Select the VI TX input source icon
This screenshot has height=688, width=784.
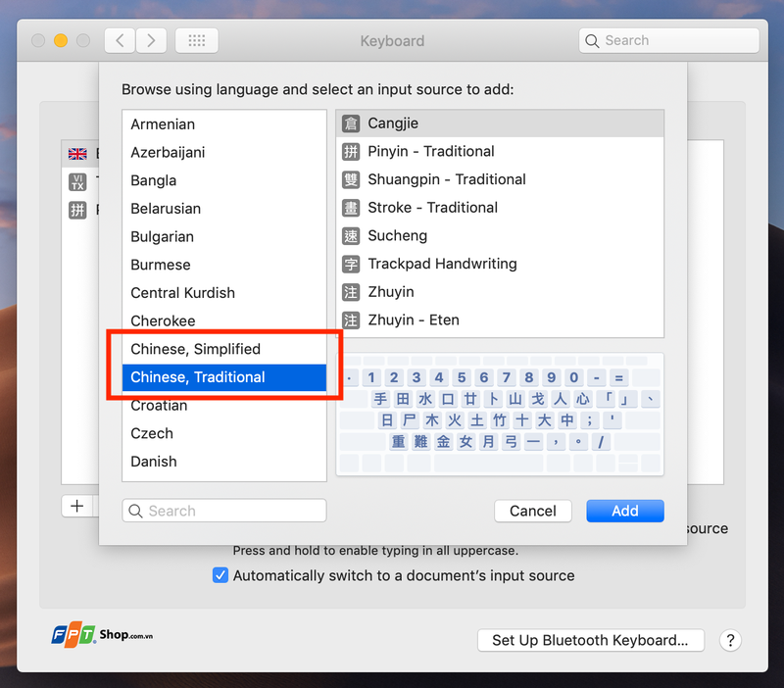(x=77, y=182)
